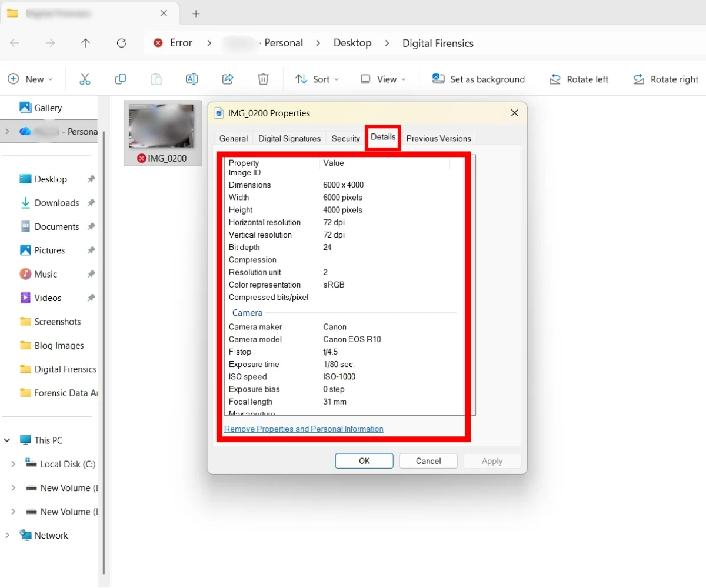706x588 pixels.
Task: Switch to the Details tab
Action: (383, 137)
